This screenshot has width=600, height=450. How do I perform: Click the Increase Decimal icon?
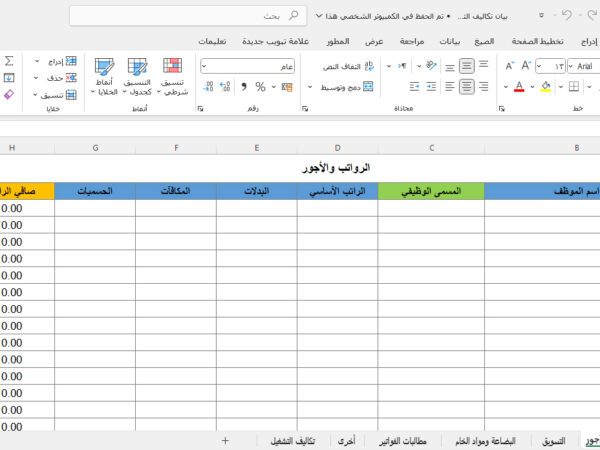tap(225, 87)
